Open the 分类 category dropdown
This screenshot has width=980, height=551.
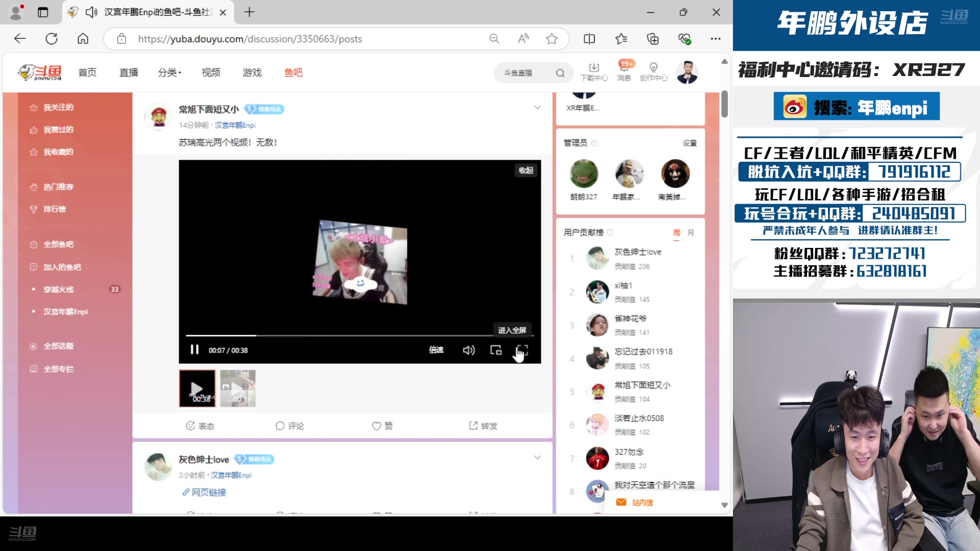[169, 72]
